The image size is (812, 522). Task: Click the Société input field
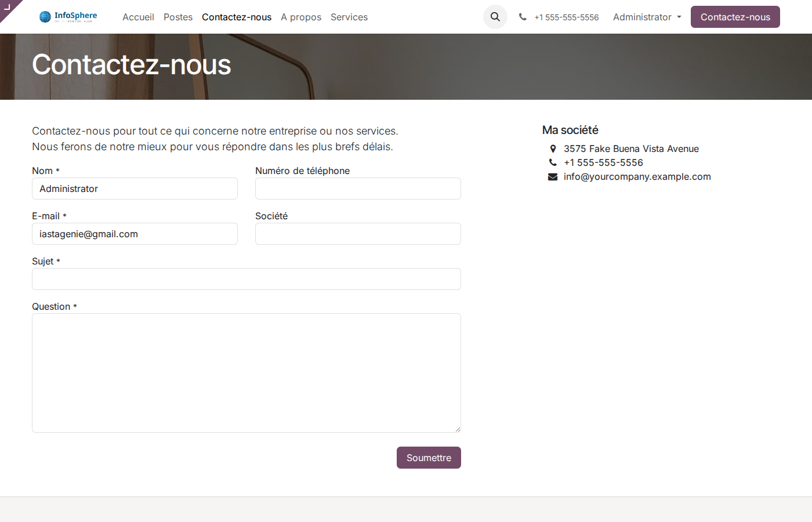(x=358, y=234)
